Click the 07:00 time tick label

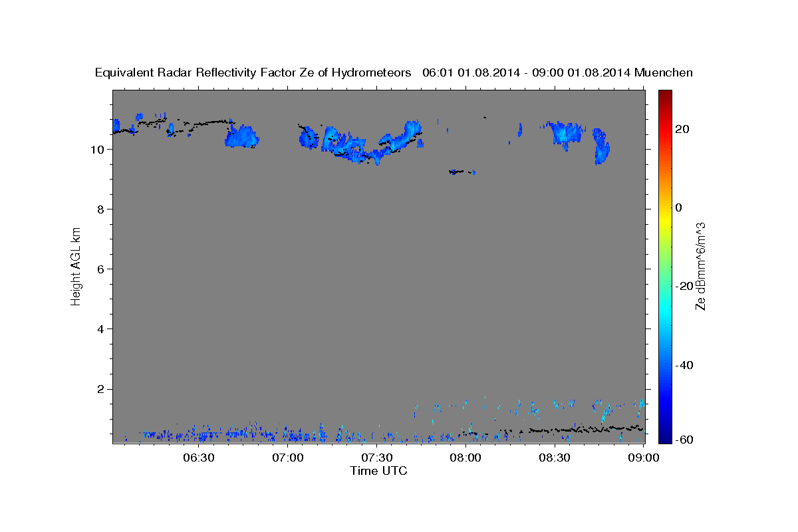(x=288, y=458)
